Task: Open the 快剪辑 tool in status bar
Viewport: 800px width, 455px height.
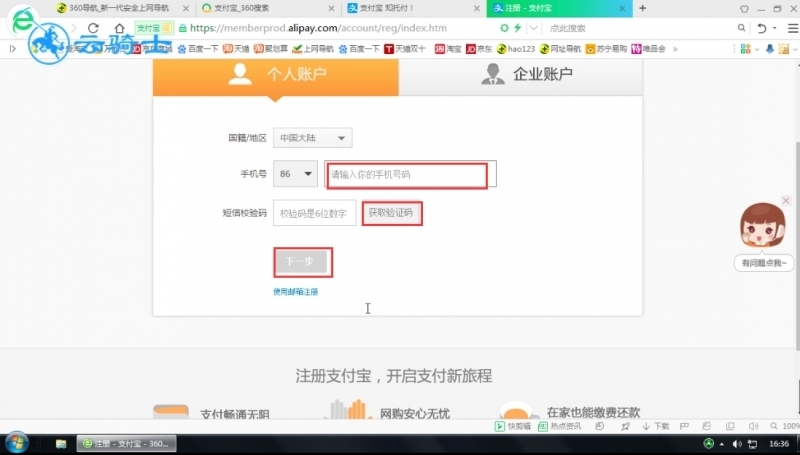Action: tap(513, 426)
